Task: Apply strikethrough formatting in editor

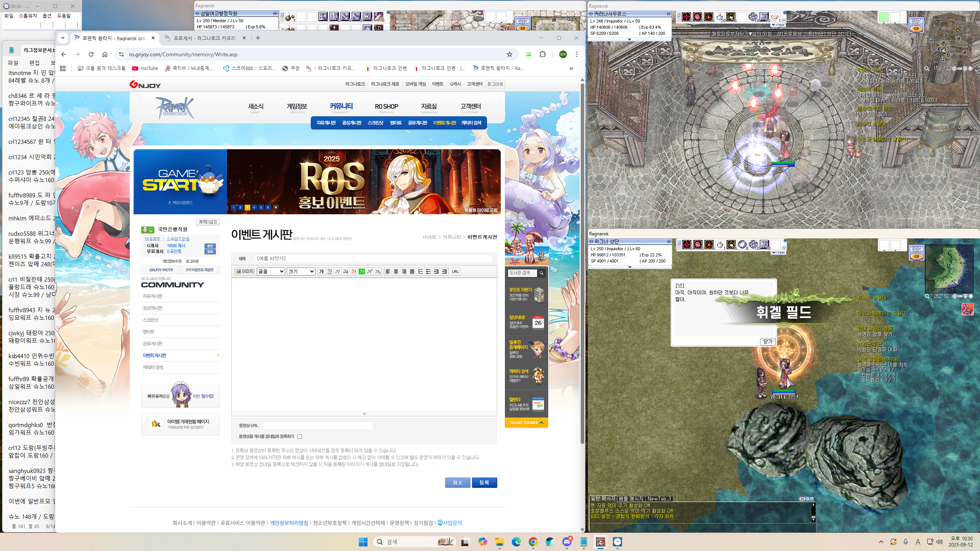Action: pyautogui.click(x=346, y=271)
